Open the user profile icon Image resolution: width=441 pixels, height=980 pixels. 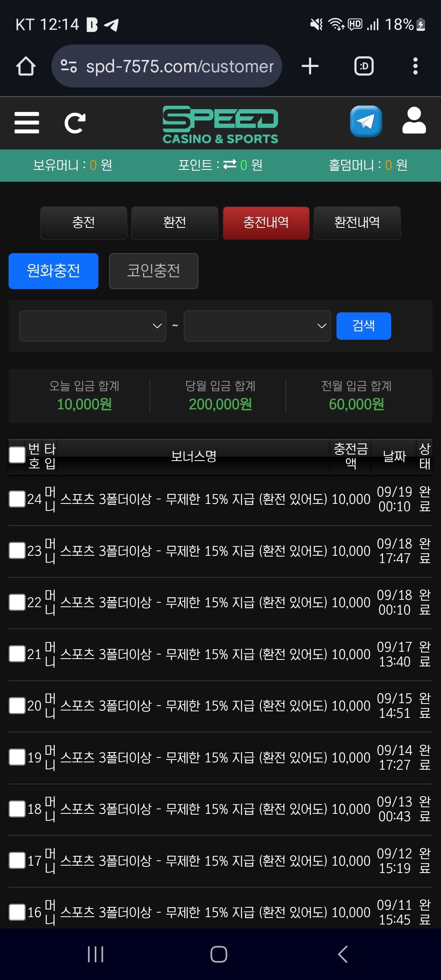(x=414, y=121)
